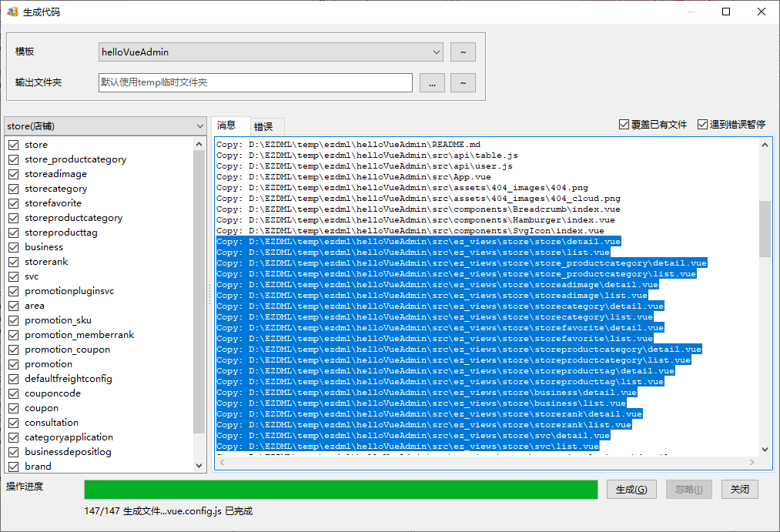Viewport: 780px width, 532px height.
Task: Click the 生成(G) button
Action: [631, 489]
